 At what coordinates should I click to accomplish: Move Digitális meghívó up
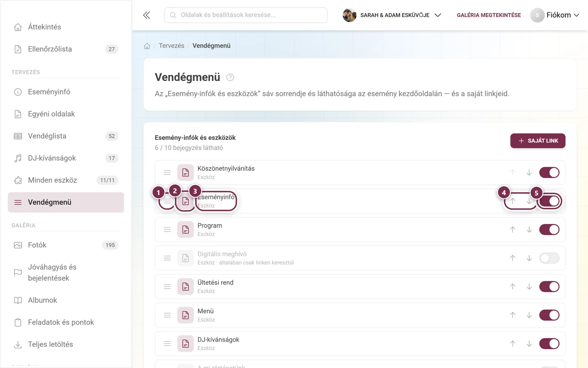click(512, 258)
